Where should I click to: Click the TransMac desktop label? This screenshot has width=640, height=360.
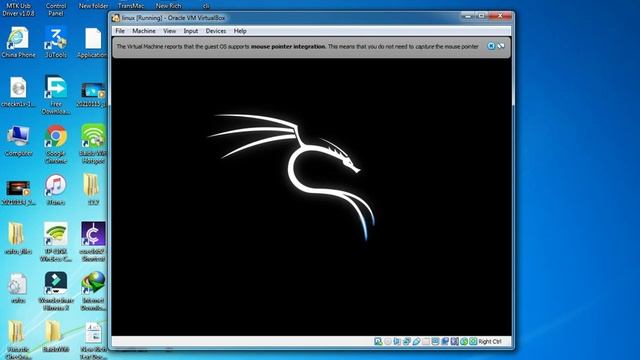click(131, 6)
